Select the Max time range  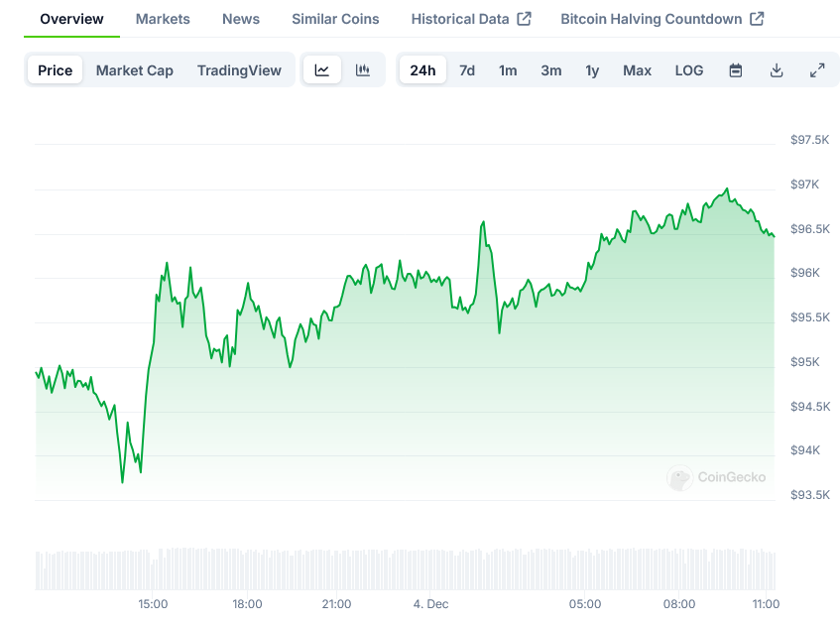pos(637,70)
